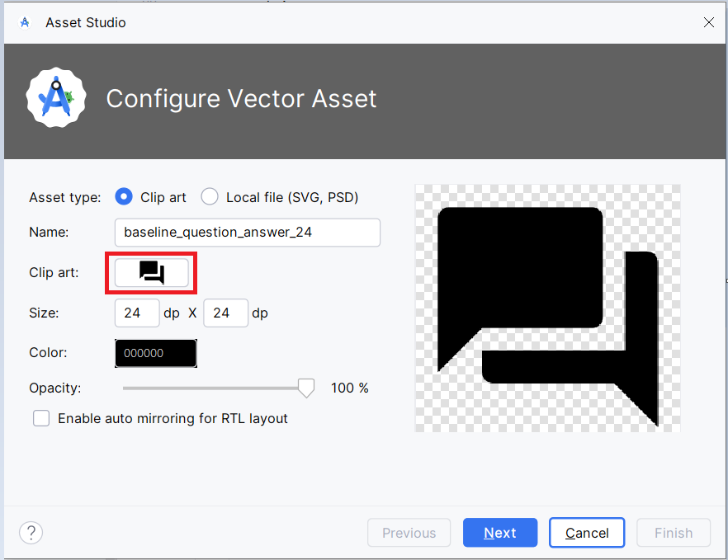Click the Android Studio logo in header
This screenshot has height=560, width=728.
[x=56, y=98]
